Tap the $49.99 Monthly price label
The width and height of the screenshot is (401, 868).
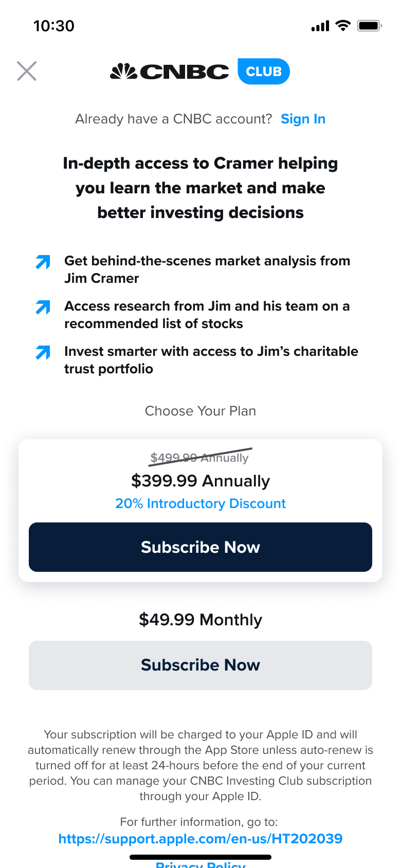click(200, 620)
